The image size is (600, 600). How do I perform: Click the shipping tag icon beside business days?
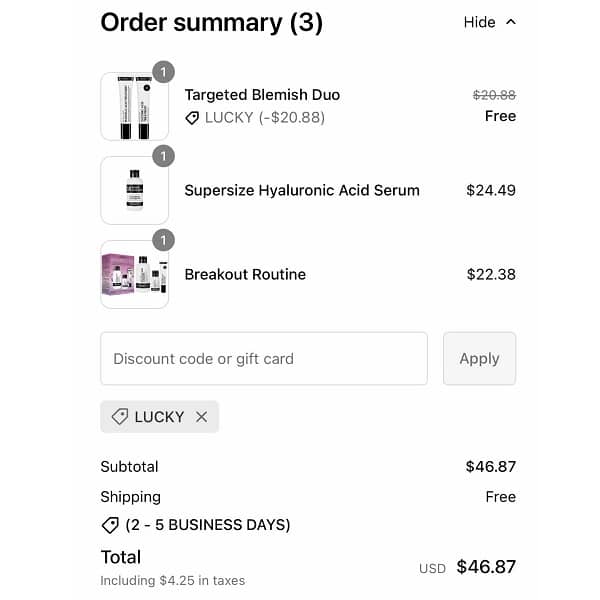[110, 525]
